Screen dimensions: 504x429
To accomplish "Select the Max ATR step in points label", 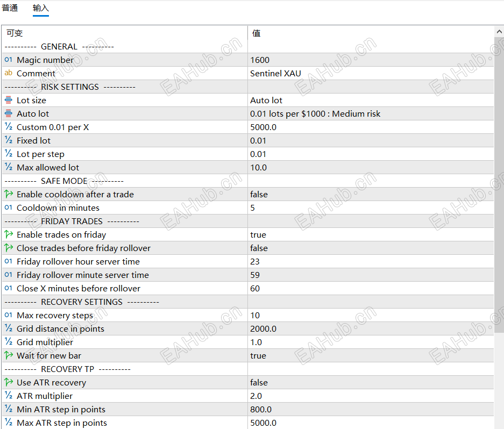I will pos(62,423).
